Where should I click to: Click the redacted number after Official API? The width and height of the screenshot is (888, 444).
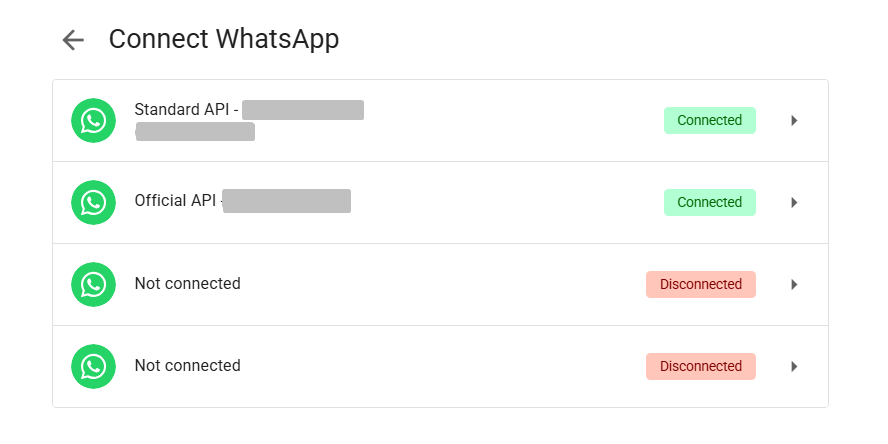click(x=287, y=201)
